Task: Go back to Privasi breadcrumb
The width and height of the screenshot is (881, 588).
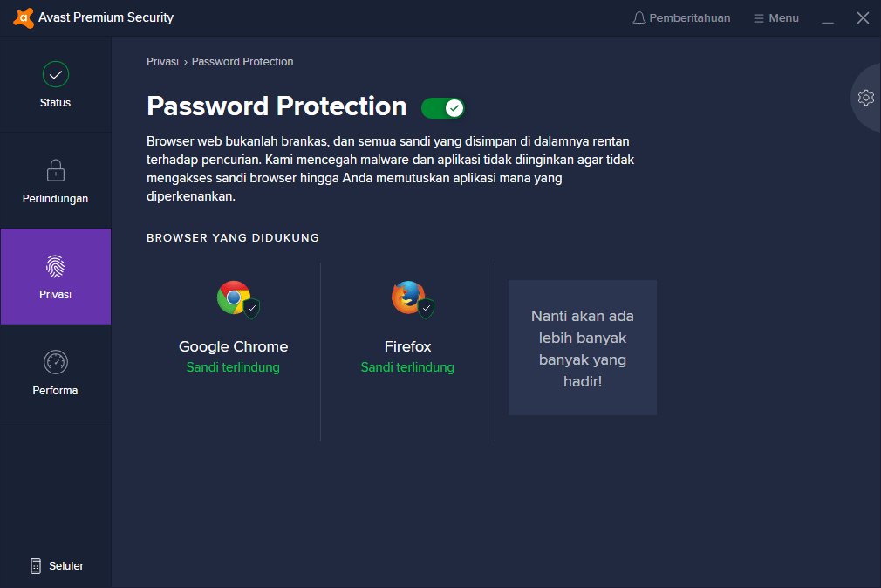Action: (162, 62)
